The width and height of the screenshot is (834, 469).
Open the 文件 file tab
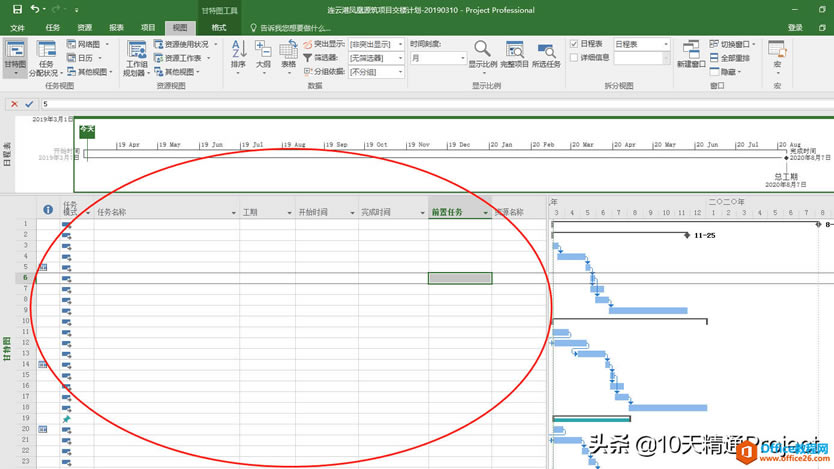tap(17, 28)
